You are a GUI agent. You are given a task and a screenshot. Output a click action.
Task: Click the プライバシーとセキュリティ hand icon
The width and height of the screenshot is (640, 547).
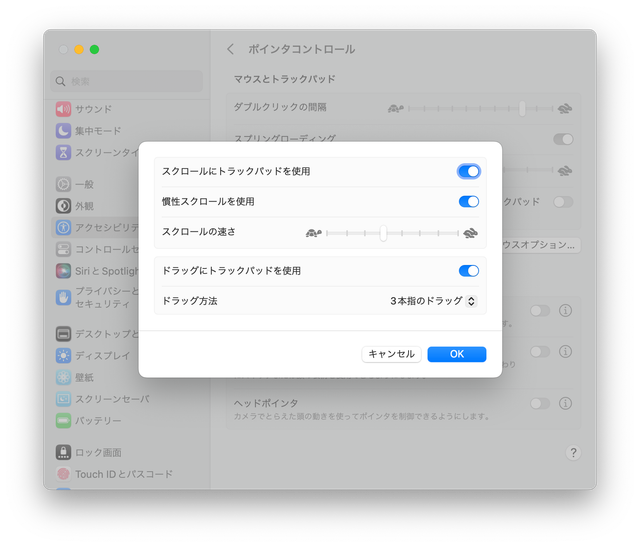click(63, 298)
